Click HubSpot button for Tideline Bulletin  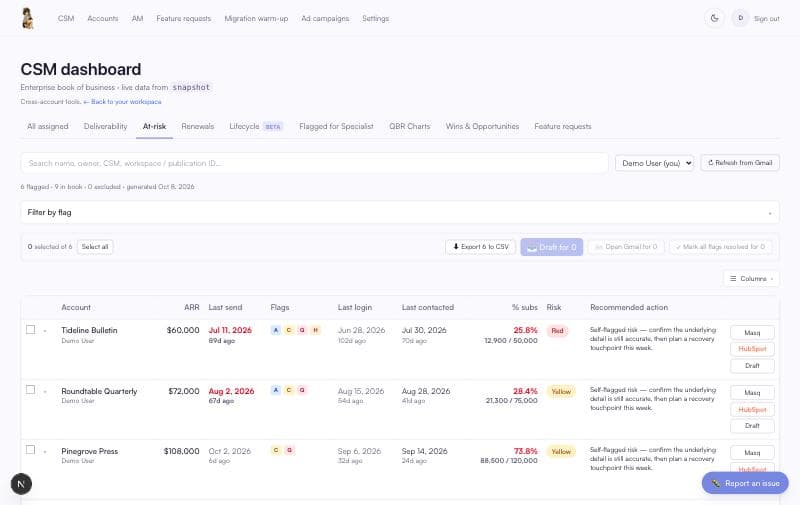tap(752, 349)
